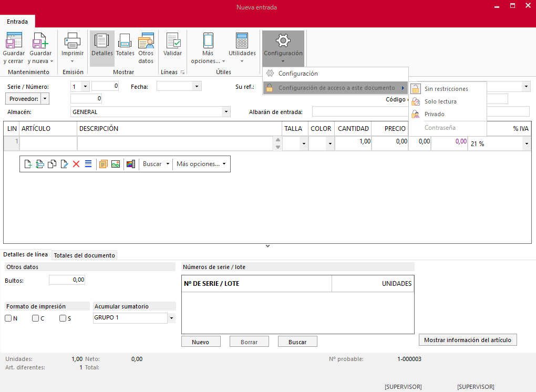
Task: Click the ARTÍCULO cell of line 1
Action: 48,143
